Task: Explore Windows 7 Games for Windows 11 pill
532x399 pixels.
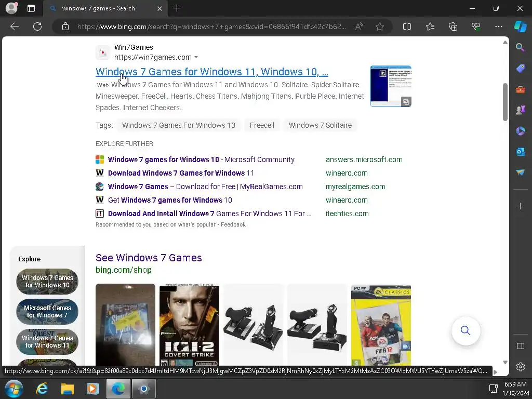Action: click(x=47, y=342)
